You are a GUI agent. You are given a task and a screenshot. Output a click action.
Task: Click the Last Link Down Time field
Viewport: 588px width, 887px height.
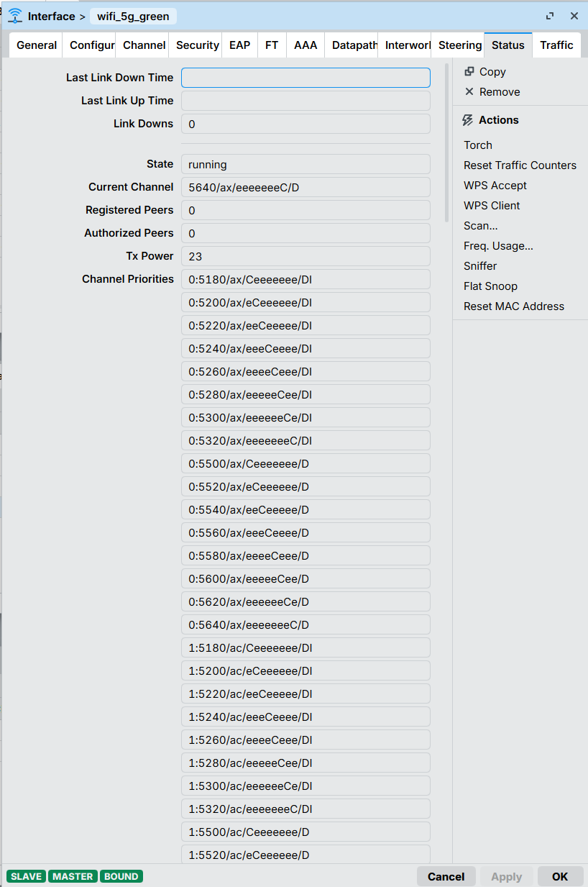(x=306, y=78)
